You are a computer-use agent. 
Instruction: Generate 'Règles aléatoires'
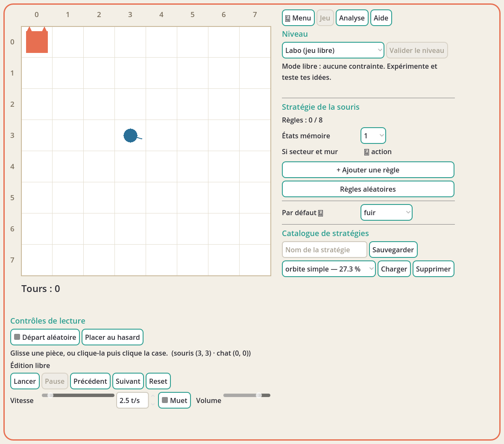pyautogui.click(x=368, y=189)
